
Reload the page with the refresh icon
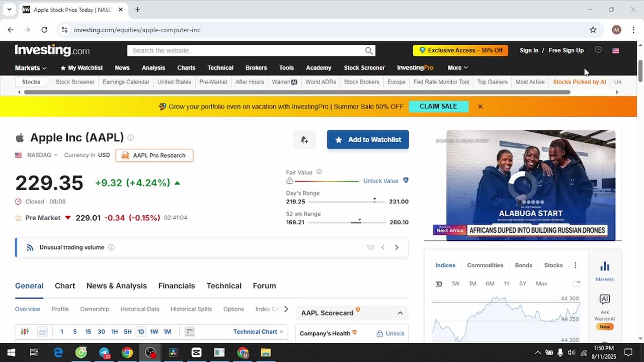[44, 30]
